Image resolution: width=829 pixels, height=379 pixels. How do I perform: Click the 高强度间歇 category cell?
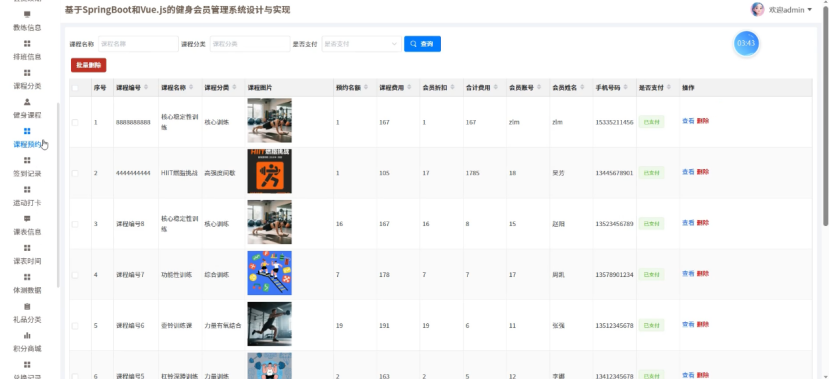click(220, 173)
